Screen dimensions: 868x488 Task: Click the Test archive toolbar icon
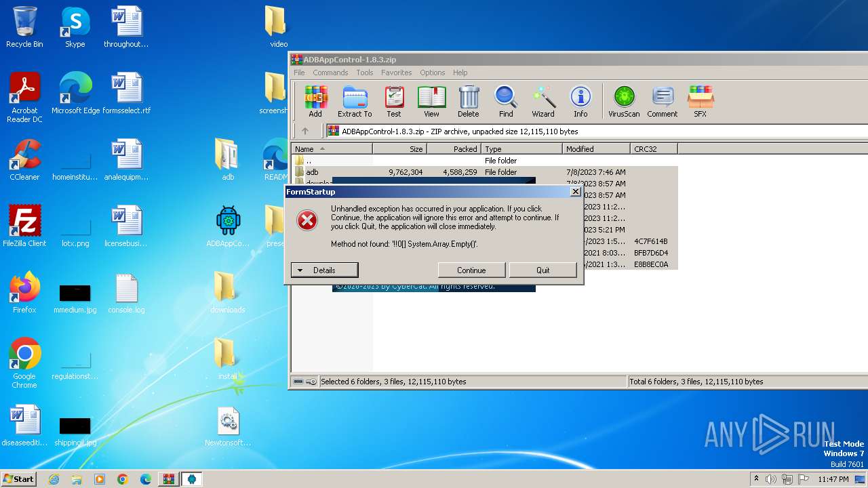[394, 102]
